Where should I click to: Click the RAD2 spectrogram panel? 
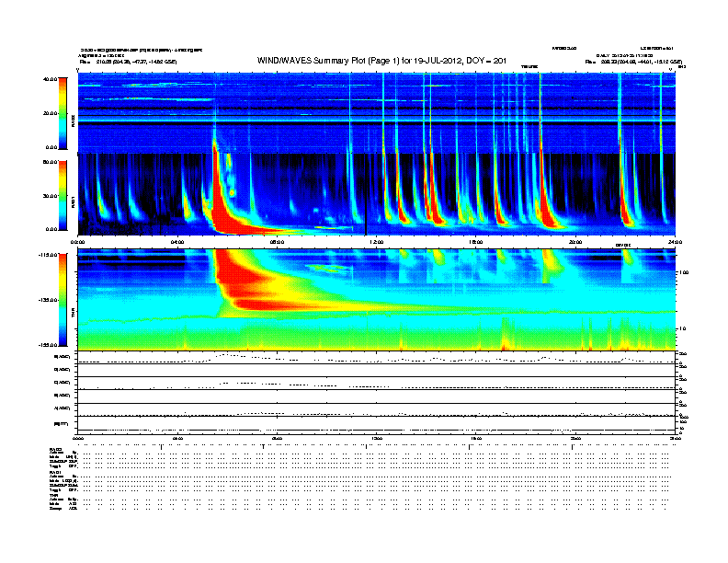[377, 112]
